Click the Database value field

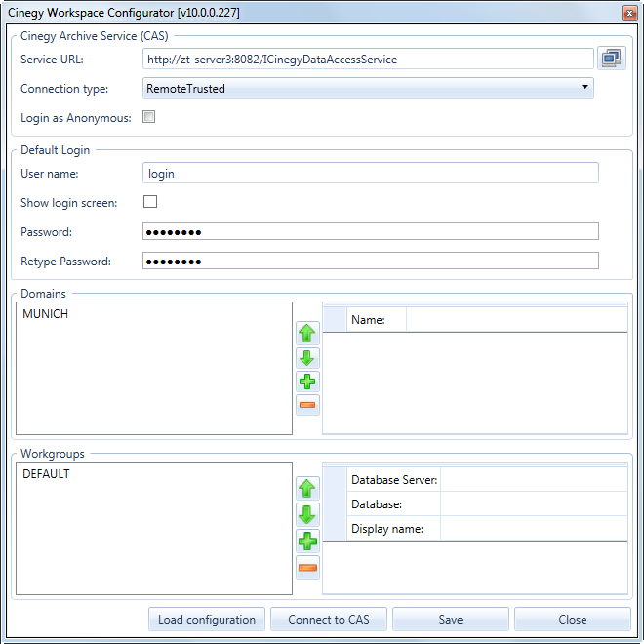pyautogui.click(x=534, y=503)
